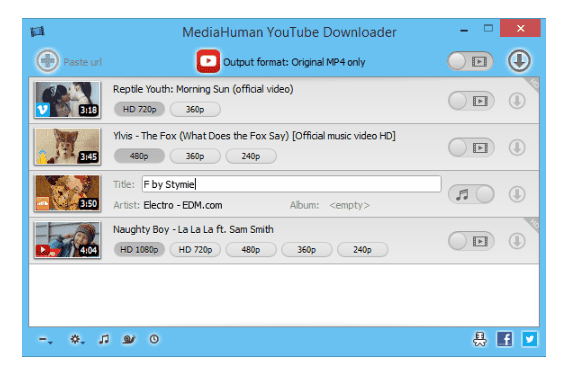Open Output format: Original MP4 only selector
This screenshot has width=565, height=378.
294,62
